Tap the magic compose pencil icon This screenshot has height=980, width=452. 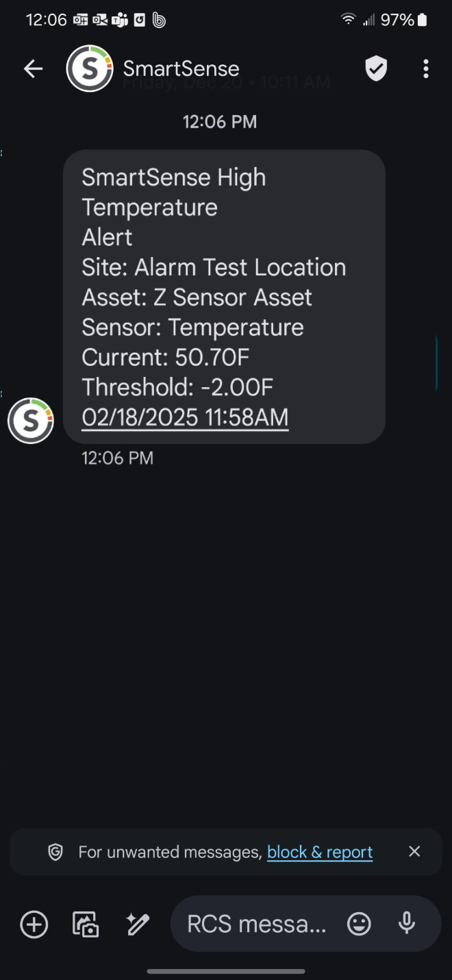click(138, 924)
